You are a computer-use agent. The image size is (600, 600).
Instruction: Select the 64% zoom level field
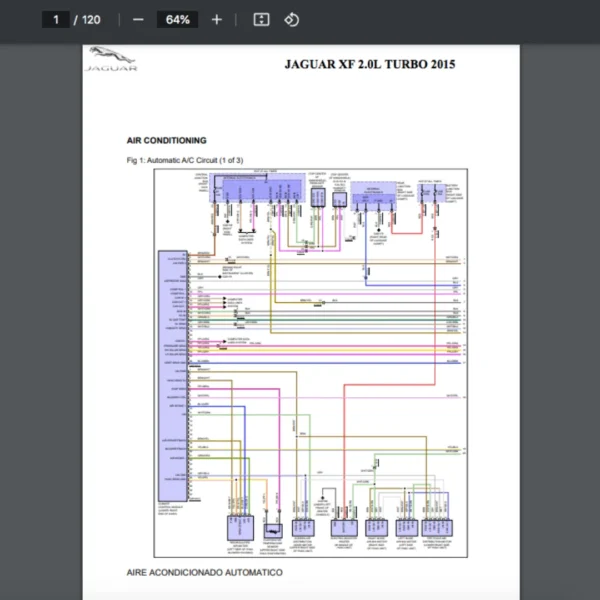(x=178, y=20)
